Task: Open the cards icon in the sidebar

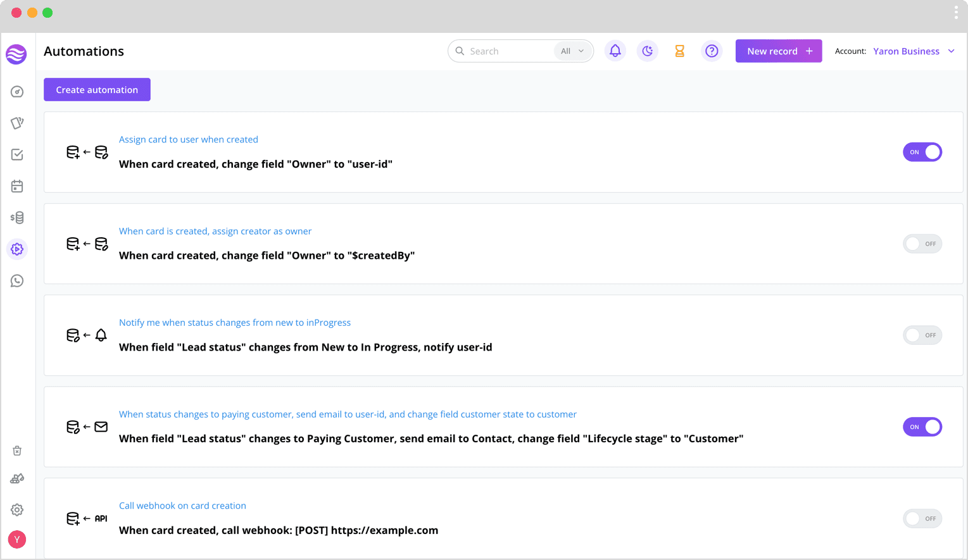Action: pos(17,123)
